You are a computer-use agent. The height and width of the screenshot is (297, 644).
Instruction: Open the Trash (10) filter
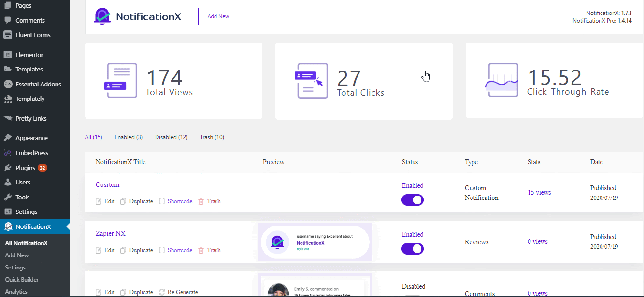[x=212, y=137]
